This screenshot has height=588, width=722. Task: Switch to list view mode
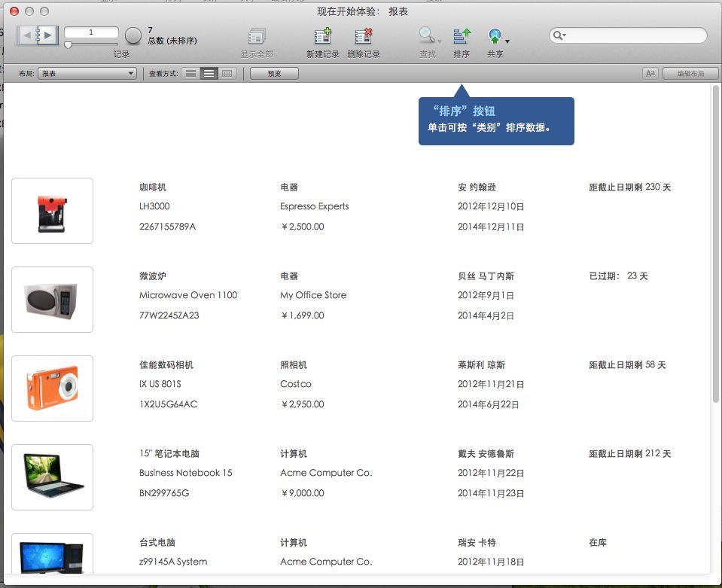tap(209, 74)
